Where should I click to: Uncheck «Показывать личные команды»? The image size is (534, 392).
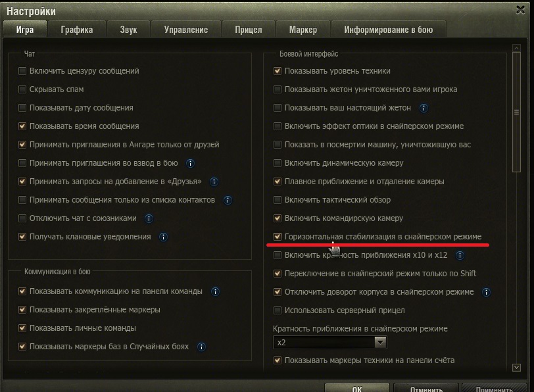point(22,328)
